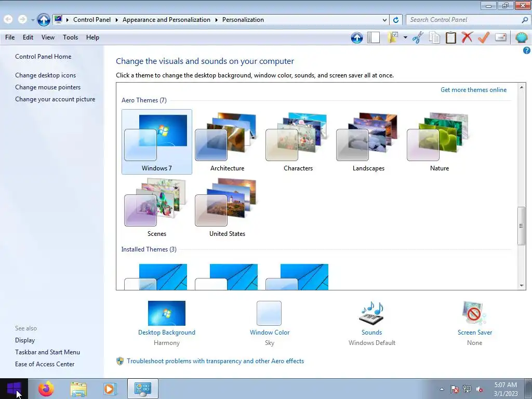This screenshot has height=399, width=532.
Task: Open Change desktop icons link
Action: 46,75
